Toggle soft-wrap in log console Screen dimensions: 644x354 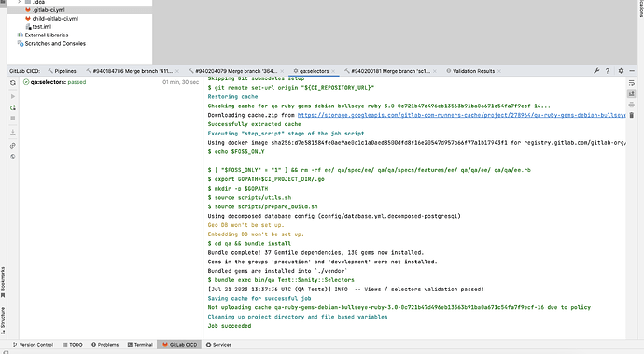(632, 83)
